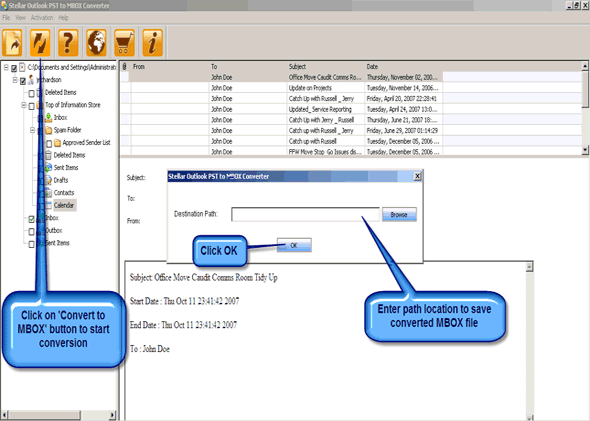Image resolution: width=590 pixels, height=421 pixels.
Task: Collapse the root PST path tree node
Action: click(x=6, y=67)
